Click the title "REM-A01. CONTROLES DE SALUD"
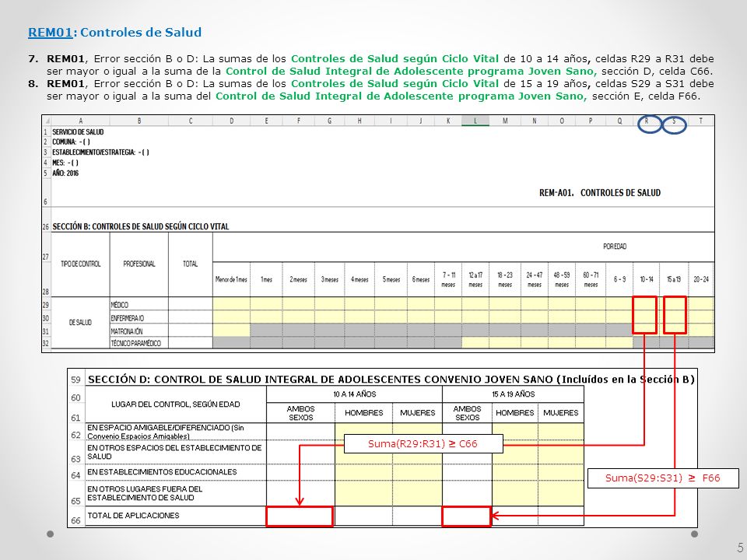 (600, 193)
